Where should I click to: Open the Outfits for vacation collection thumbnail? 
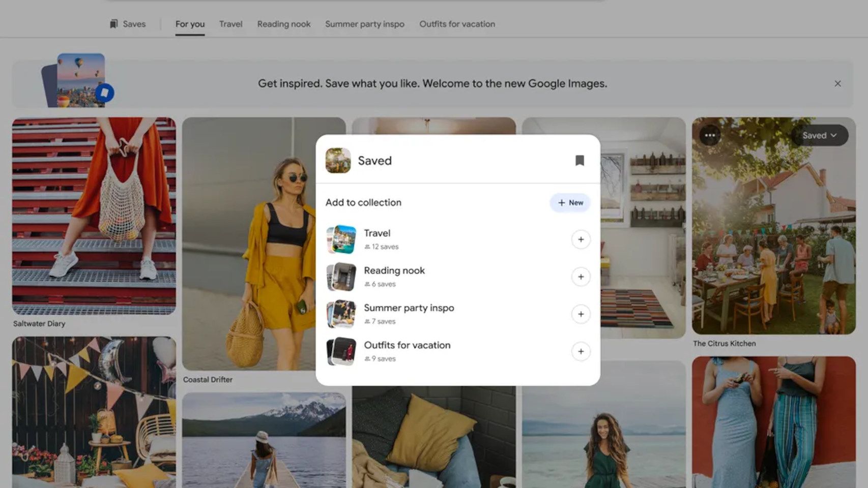coord(341,351)
